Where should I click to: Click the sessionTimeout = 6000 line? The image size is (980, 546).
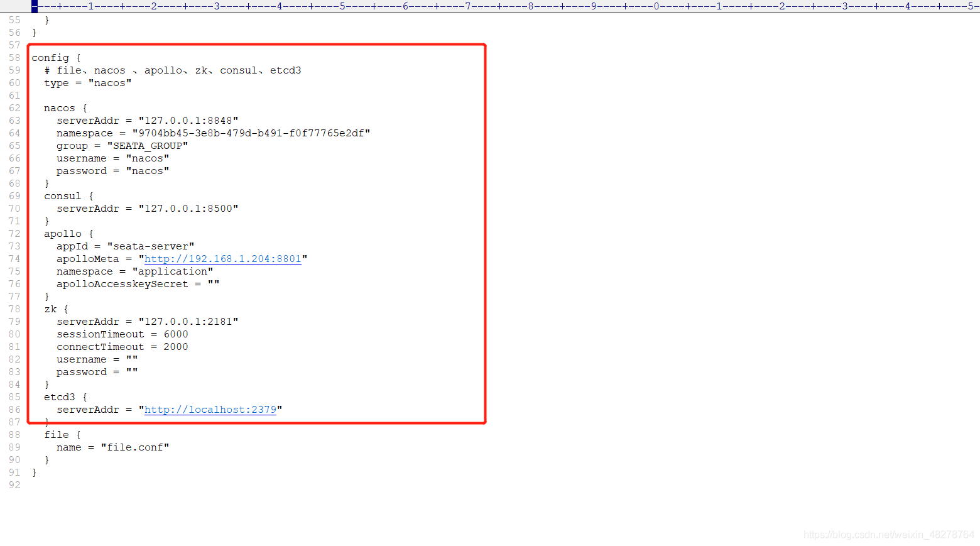coord(122,334)
